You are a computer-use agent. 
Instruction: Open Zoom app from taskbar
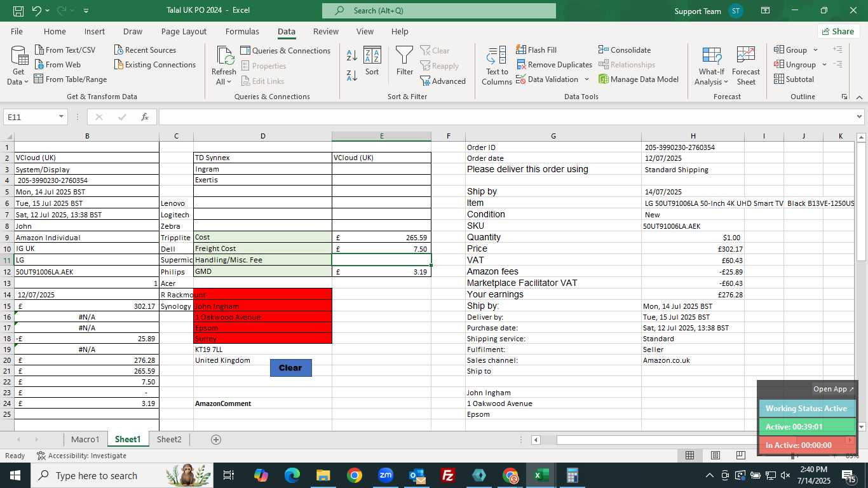(386, 475)
